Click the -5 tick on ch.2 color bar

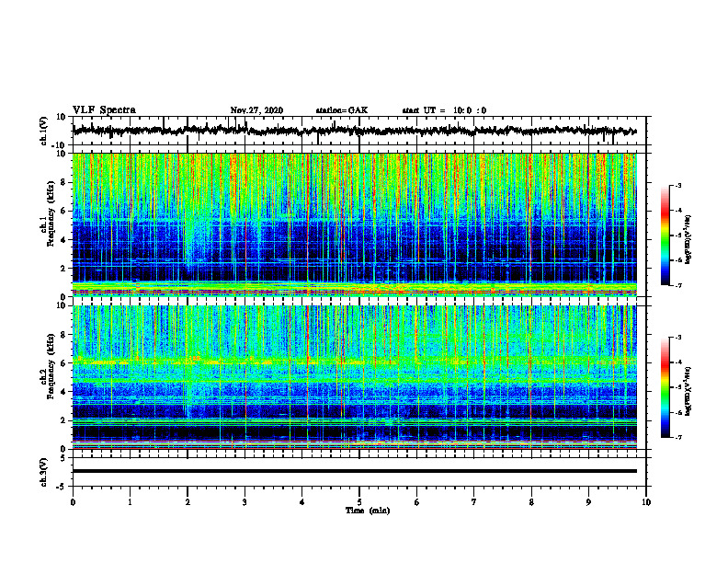(x=677, y=387)
